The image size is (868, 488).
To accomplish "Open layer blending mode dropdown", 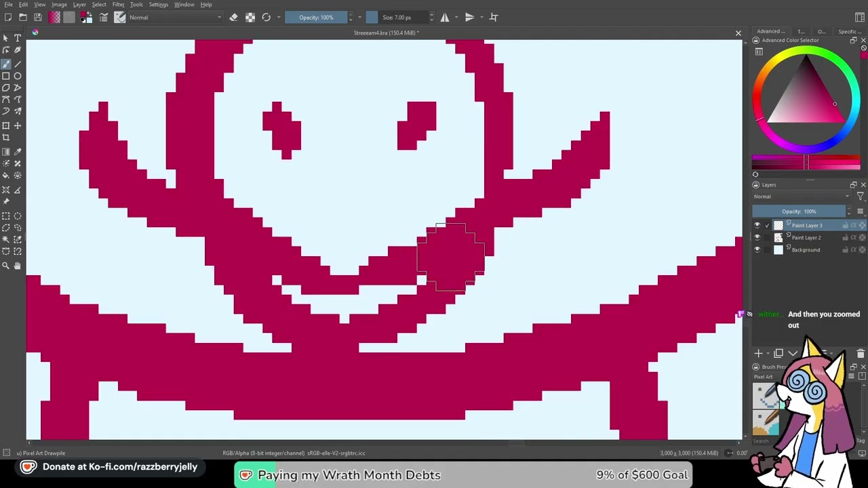I will (x=802, y=197).
